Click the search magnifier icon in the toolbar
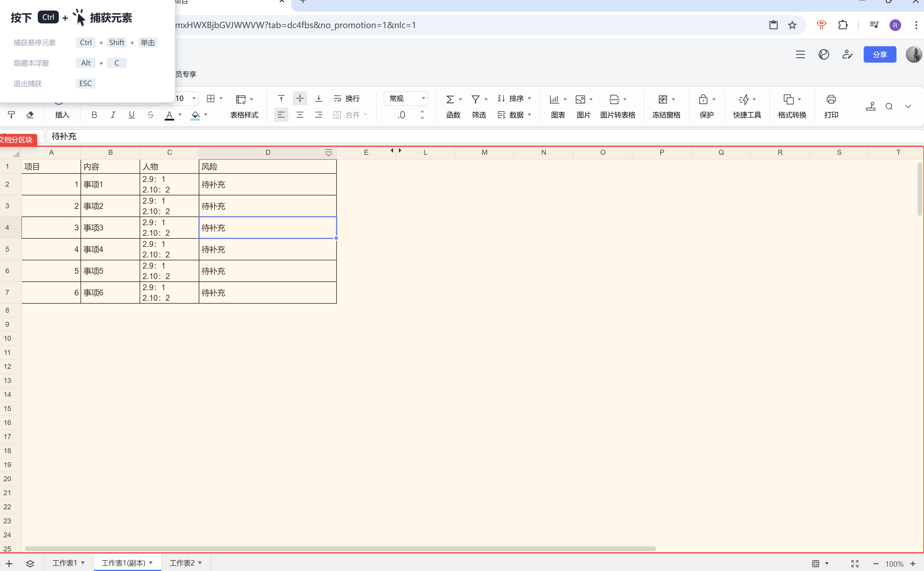Viewport: 924px width, 571px height. point(889,106)
